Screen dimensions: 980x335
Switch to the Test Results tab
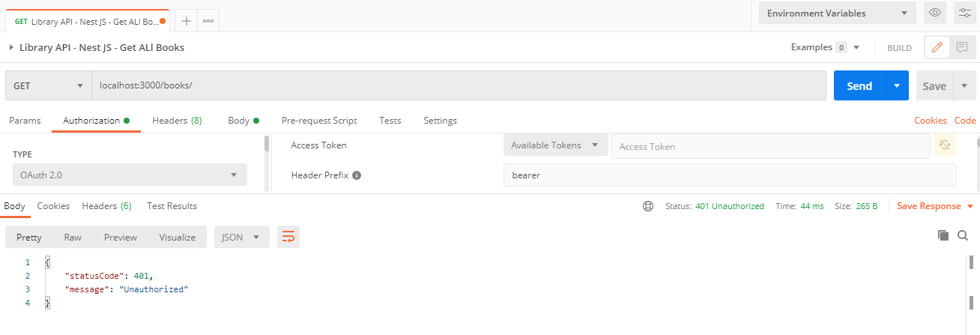[172, 206]
